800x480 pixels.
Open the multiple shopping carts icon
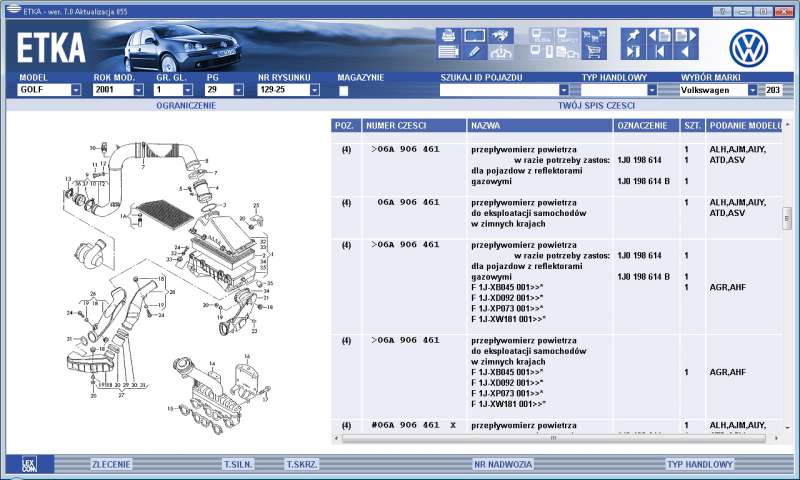(x=593, y=36)
